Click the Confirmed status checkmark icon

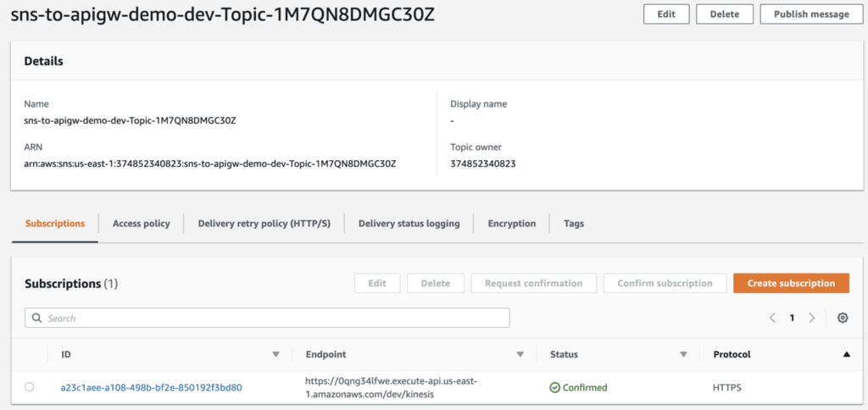click(554, 387)
